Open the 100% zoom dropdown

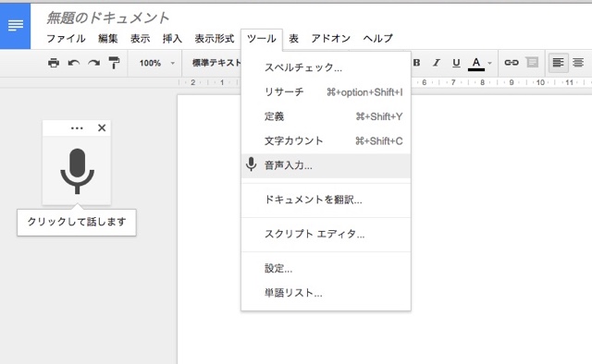pos(156,63)
